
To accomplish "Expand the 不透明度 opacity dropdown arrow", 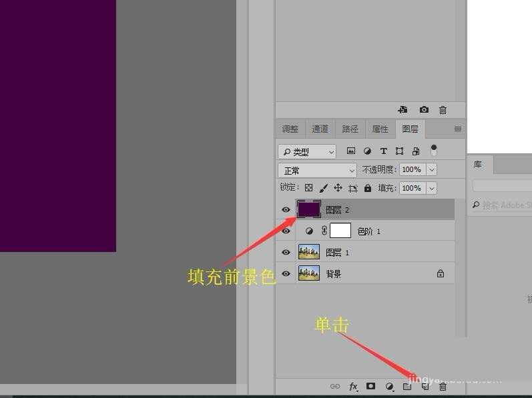I will (431, 171).
